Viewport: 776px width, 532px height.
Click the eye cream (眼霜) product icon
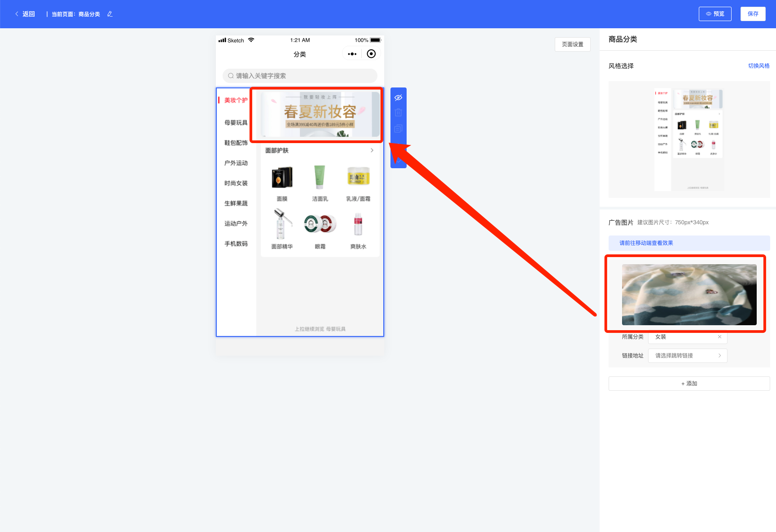320,224
